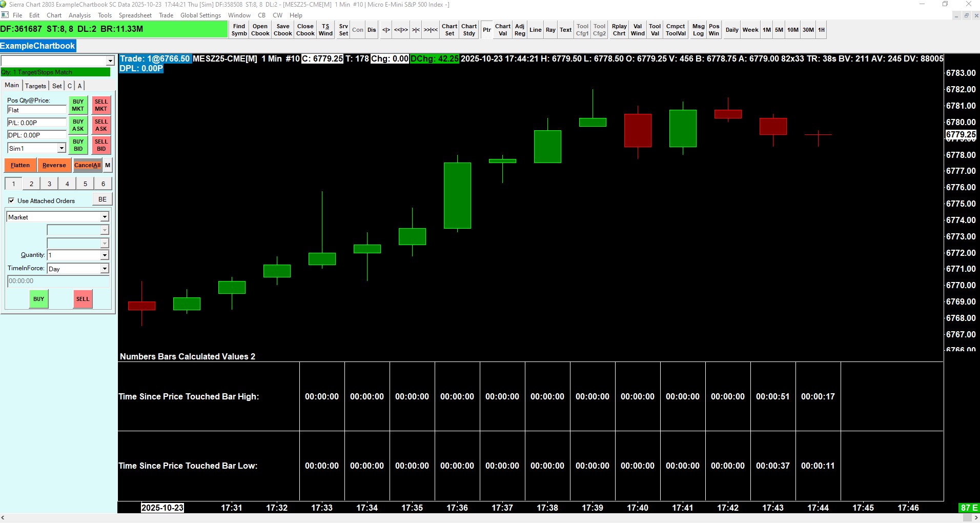
Task: Select the ExampleChartbook tab
Action: tap(38, 46)
